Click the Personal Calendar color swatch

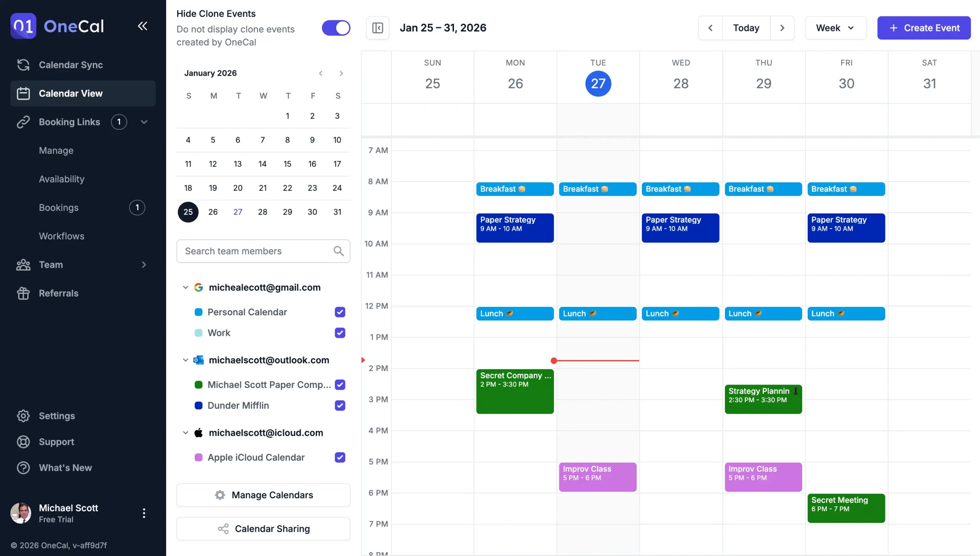[198, 312]
